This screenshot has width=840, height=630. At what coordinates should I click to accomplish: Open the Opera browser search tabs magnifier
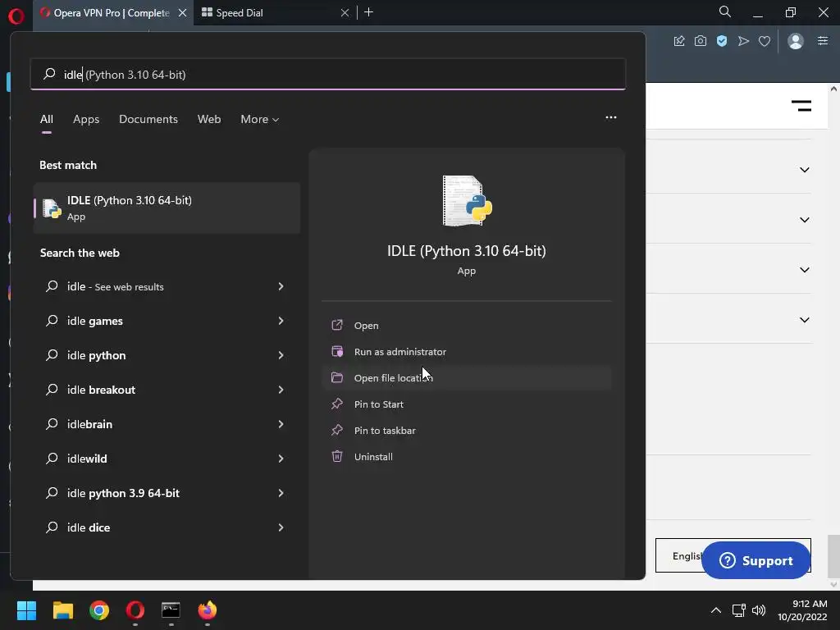[725, 11]
